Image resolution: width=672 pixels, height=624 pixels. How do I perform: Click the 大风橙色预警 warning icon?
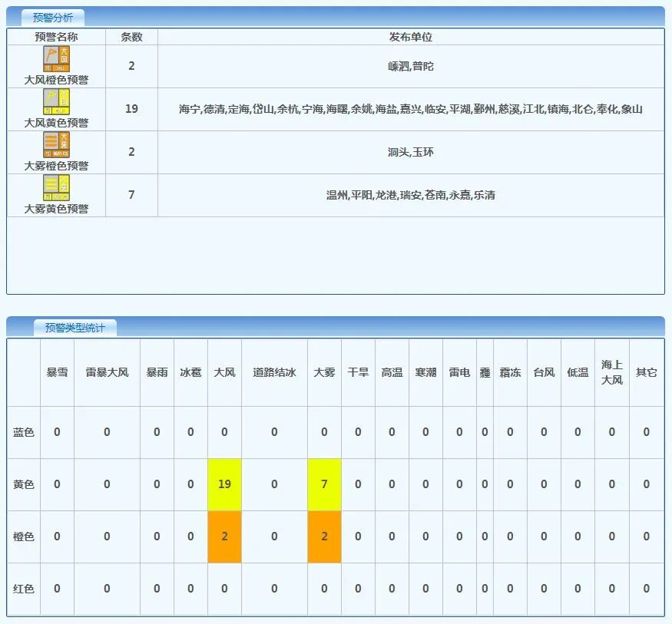point(56,59)
